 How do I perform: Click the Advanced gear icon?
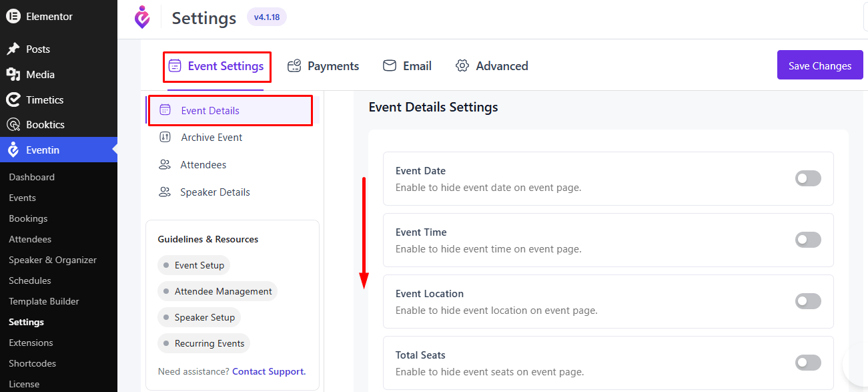462,65
